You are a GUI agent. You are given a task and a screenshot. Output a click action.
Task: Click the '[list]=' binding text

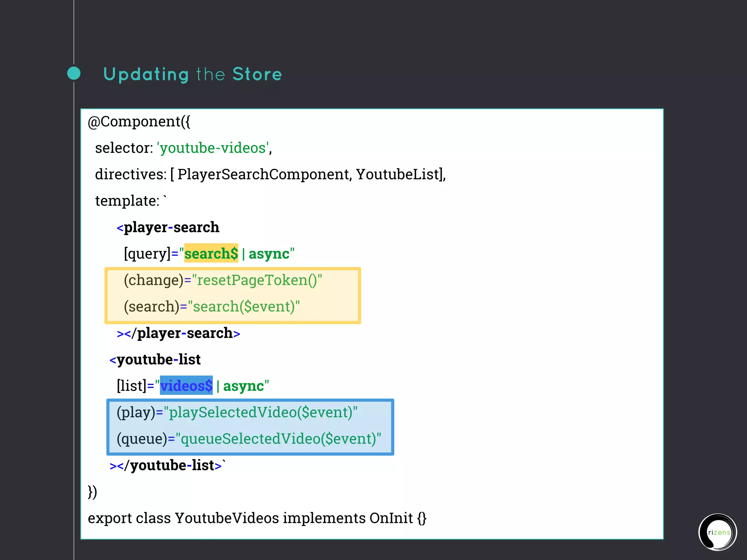(x=135, y=386)
